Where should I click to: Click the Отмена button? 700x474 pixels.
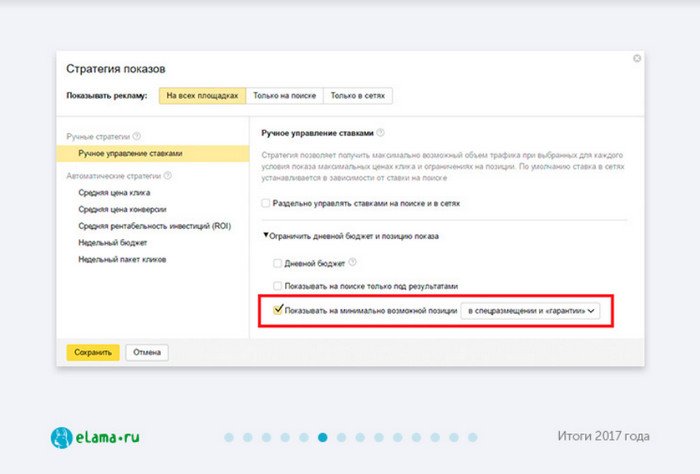147,352
